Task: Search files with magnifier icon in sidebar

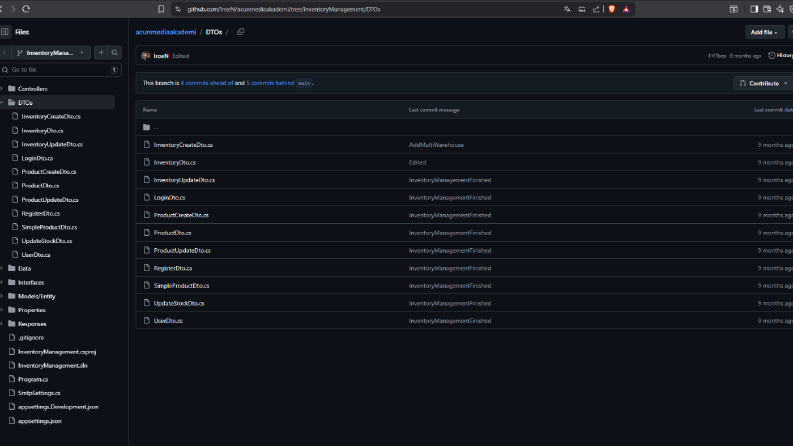Action: 115,53
